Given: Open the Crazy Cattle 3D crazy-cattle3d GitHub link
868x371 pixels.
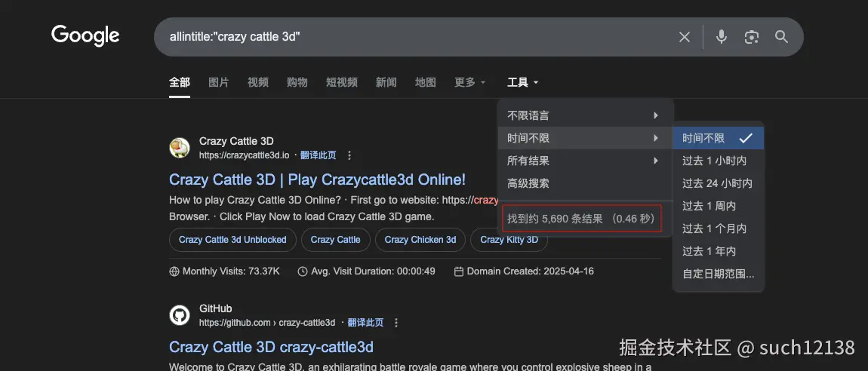Looking at the screenshot, I should (271, 347).
